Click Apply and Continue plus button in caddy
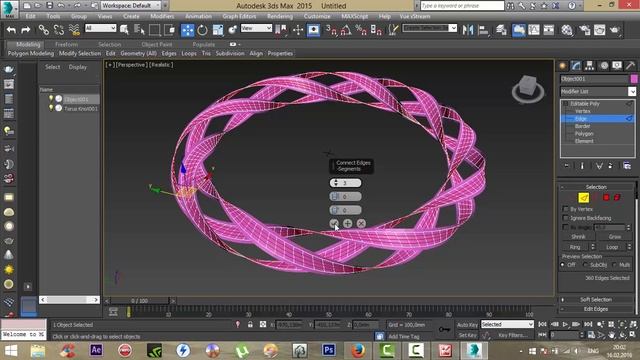640x360 pixels. coord(347,223)
